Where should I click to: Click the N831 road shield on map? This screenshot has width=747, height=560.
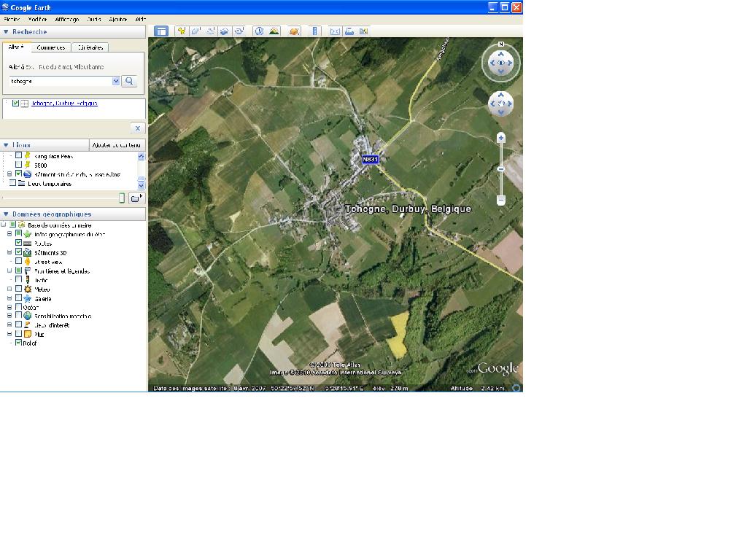coord(370,160)
